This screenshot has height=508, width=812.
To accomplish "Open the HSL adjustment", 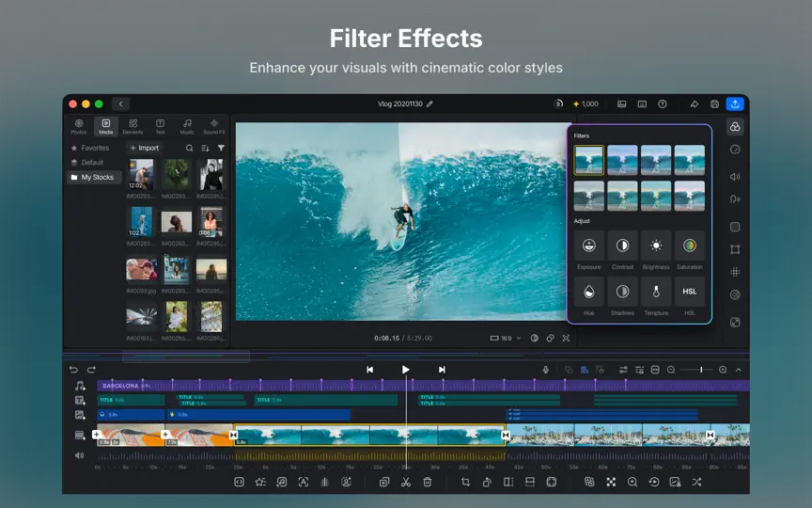I will (x=689, y=292).
